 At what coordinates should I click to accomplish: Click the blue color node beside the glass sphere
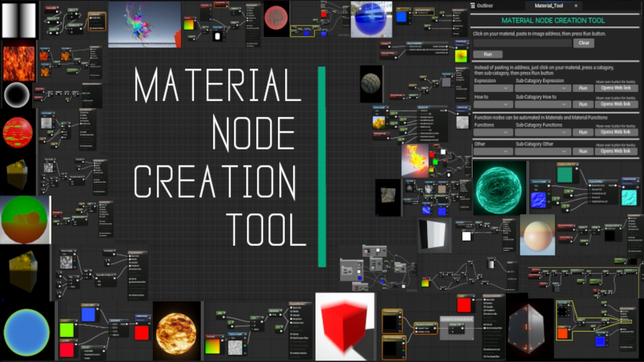tap(402, 17)
